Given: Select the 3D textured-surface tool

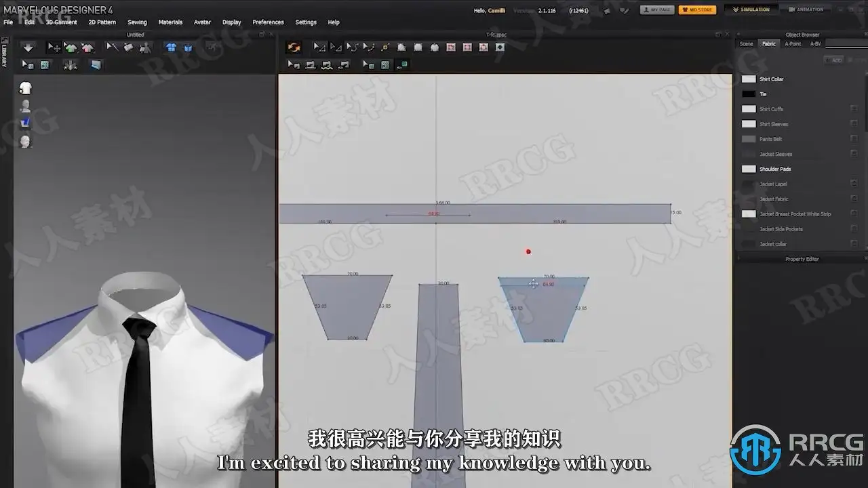Looking at the screenshot, I should point(45,65).
